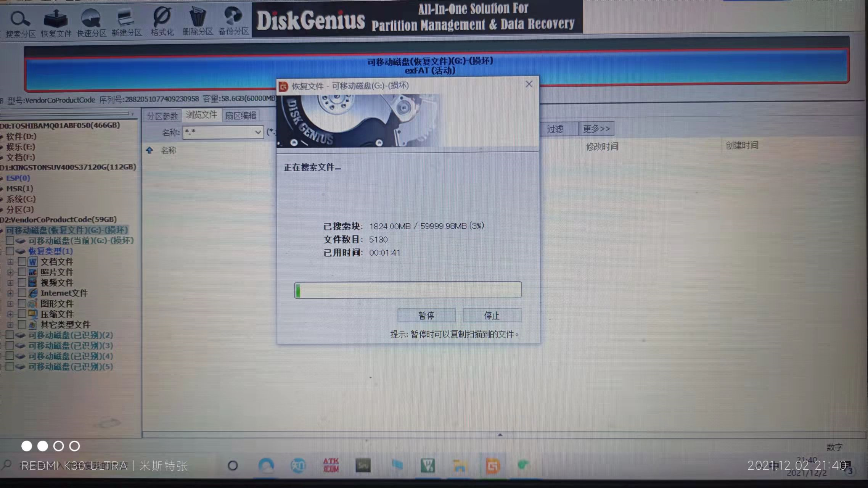Tick the 照片文件 checkbox
868x488 pixels.
click(x=22, y=272)
